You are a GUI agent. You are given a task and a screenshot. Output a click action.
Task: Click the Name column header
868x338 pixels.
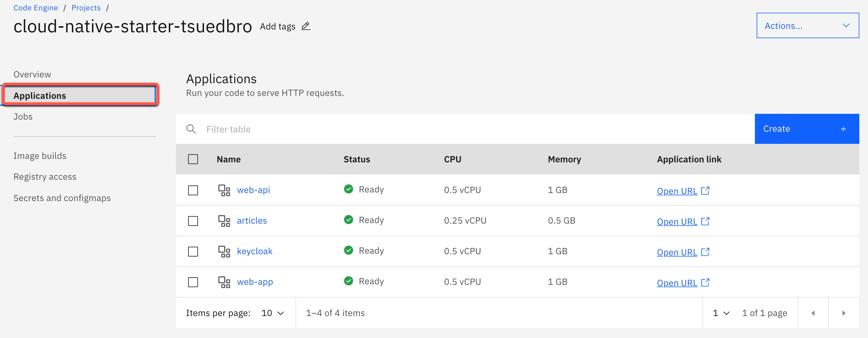tap(229, 159)
